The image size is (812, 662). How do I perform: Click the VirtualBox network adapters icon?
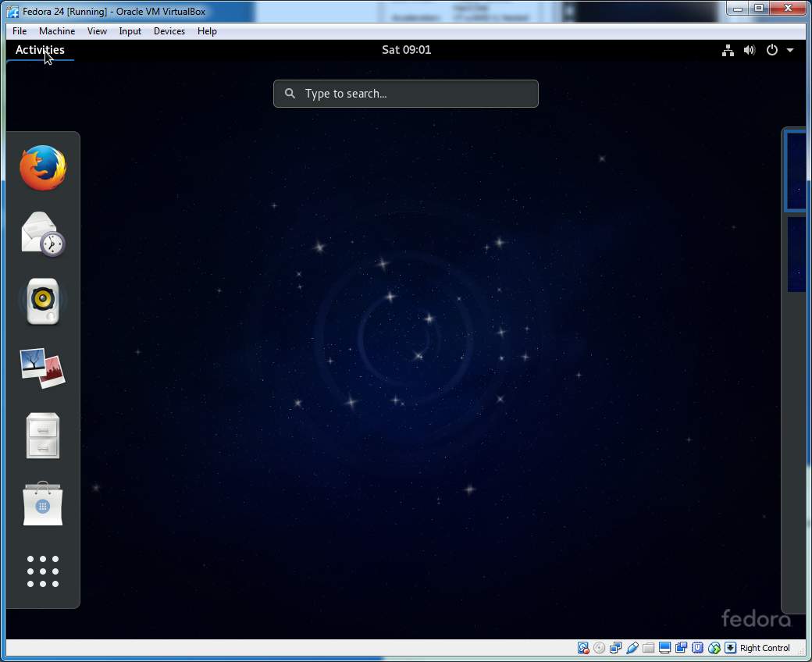616,648
